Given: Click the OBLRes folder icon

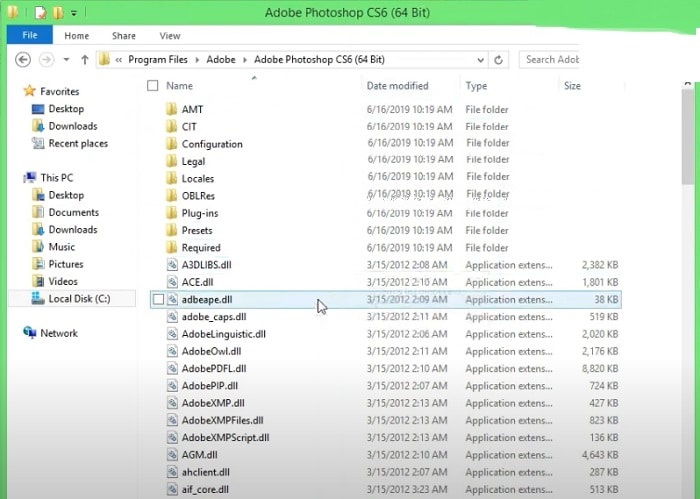Looking at the screenshot, I should pos(171,196).
